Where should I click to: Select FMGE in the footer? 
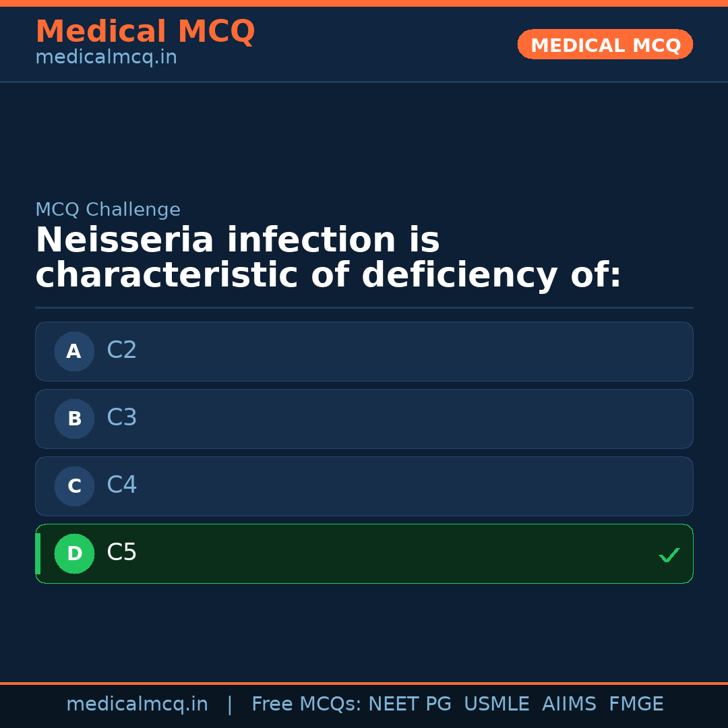click(636, 704)
